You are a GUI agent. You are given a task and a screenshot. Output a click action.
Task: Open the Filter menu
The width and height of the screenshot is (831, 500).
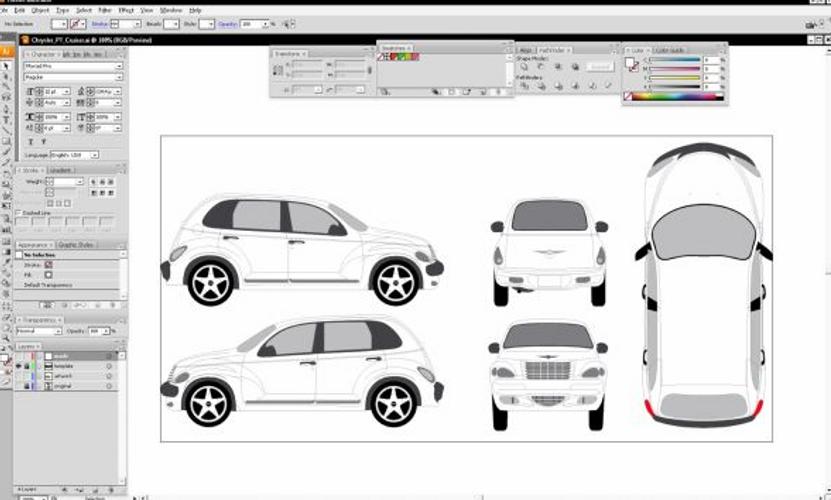click(x=105, y=10)
